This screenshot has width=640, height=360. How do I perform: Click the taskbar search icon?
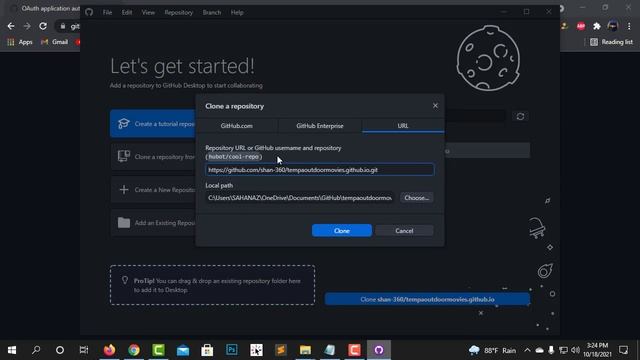[36, 350]
